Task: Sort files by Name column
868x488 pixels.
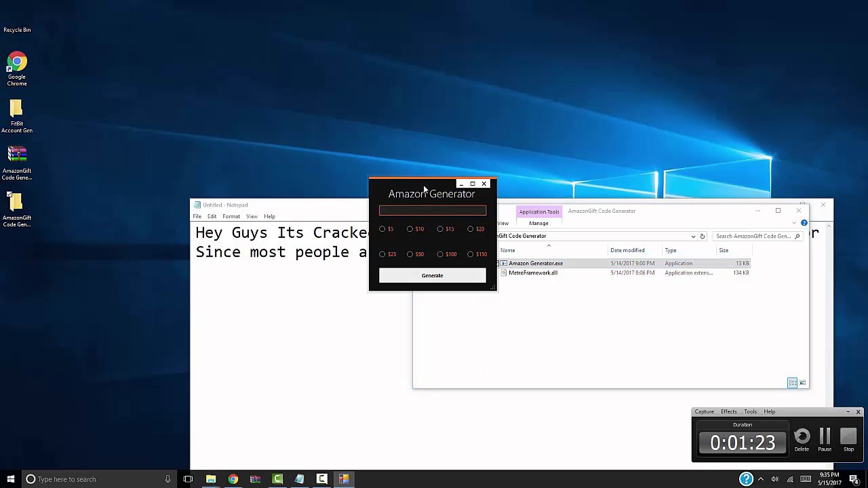Action: [x=507, y=250]
